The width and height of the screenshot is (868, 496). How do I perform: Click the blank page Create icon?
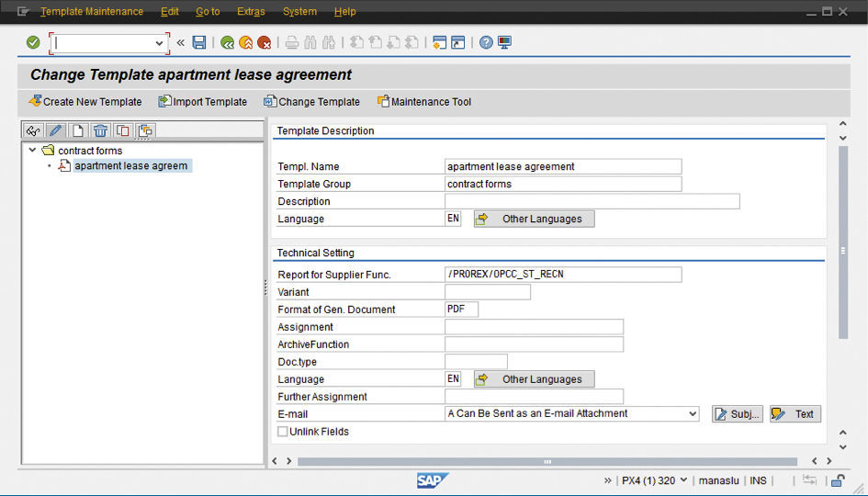78,130
